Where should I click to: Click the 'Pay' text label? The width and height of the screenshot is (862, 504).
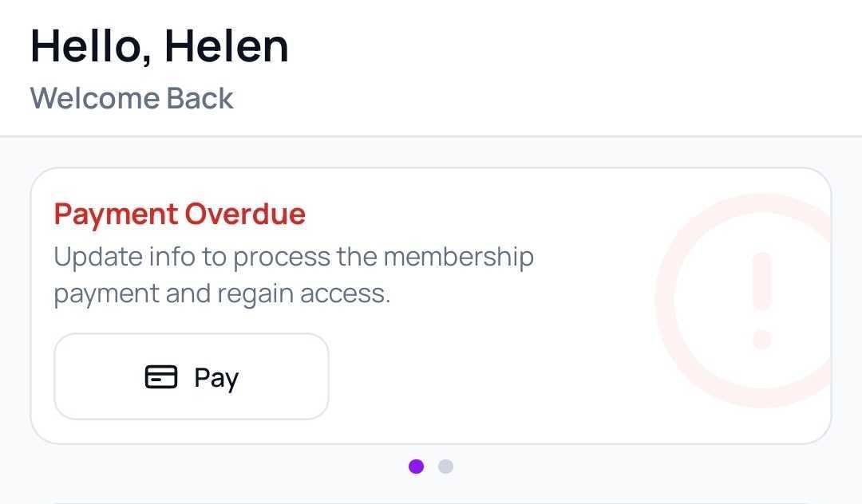[216, 377]
